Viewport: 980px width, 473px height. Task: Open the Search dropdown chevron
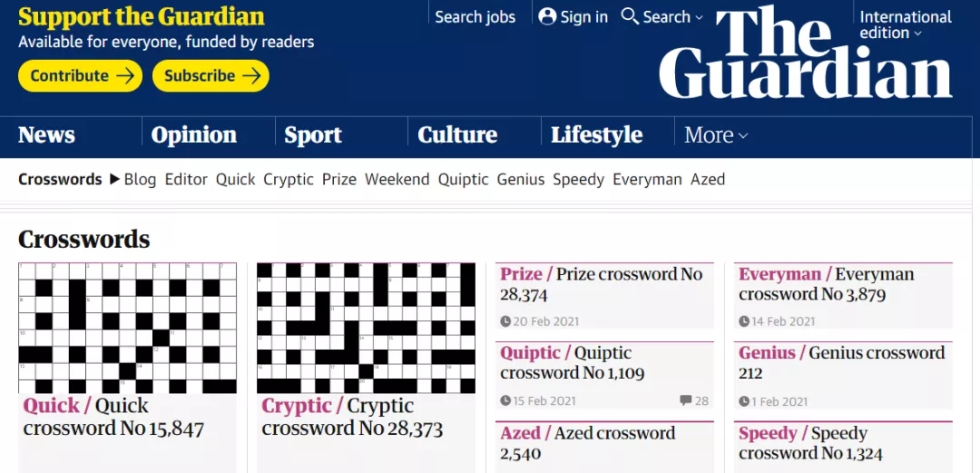pyautogui.click(x=698, y=17)
